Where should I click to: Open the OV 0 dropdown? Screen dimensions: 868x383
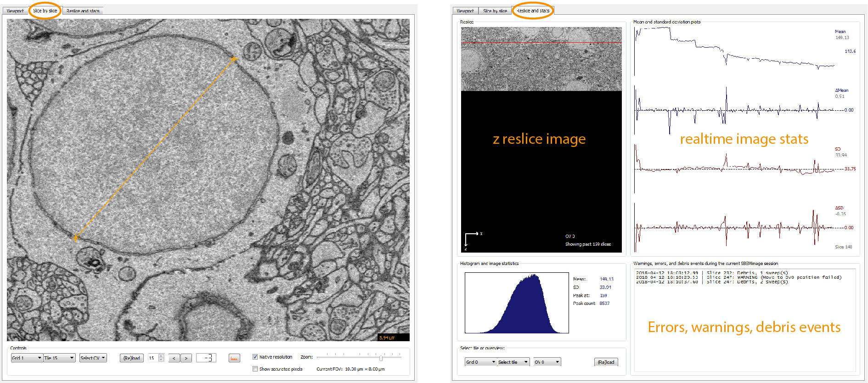547,362
